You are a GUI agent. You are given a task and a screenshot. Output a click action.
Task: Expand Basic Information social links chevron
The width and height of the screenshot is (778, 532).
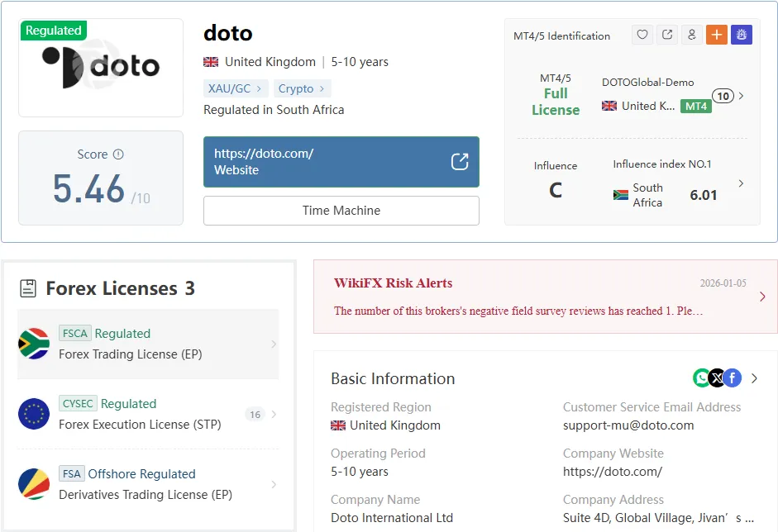click(754, 378)
